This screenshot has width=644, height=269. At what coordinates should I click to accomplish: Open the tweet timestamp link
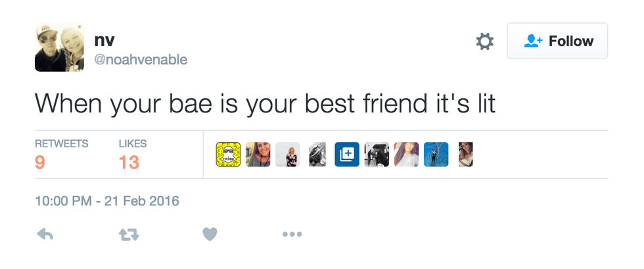point(107,200)
